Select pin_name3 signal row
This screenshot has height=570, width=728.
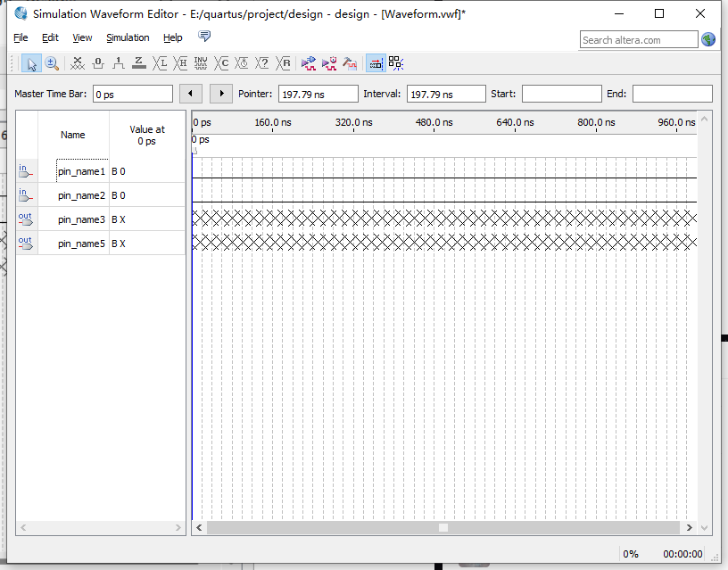pyautogui.click(x=101, y=219)
